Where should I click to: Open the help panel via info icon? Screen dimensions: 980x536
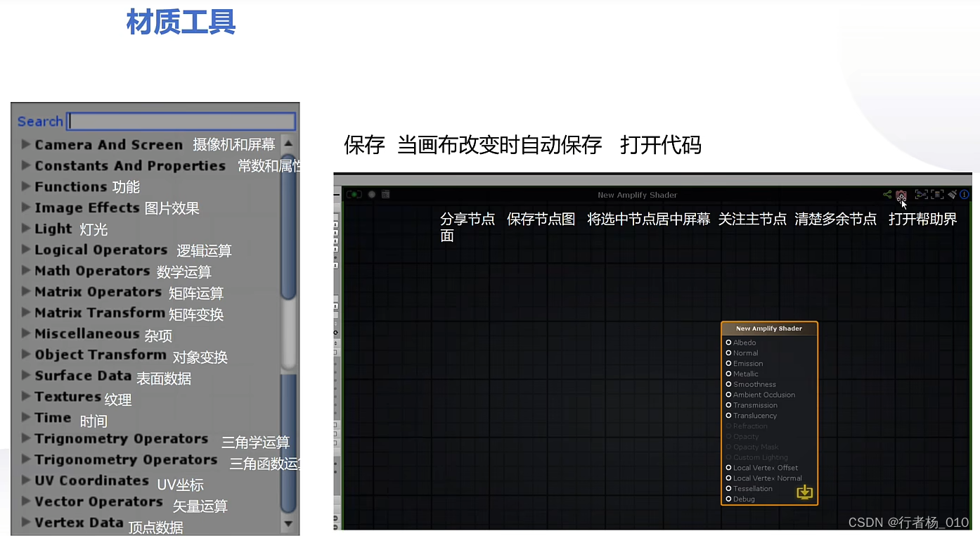tap(964, 195)
